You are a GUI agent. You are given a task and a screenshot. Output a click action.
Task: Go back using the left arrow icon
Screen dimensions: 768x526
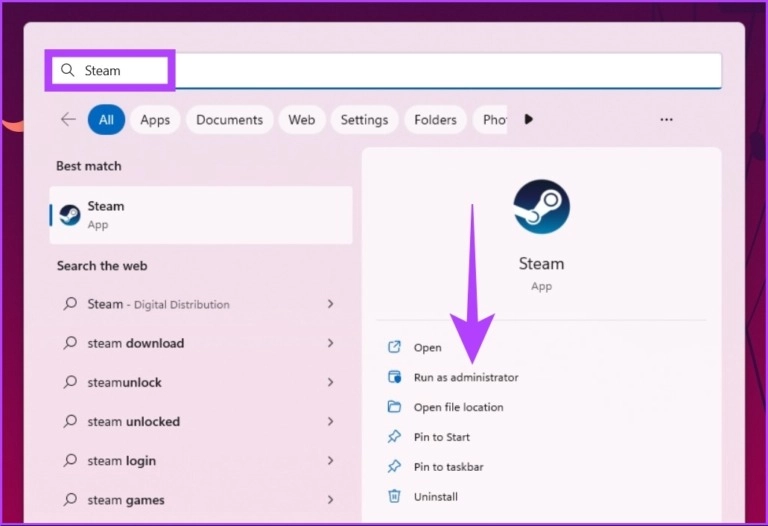(x=68, y=119)
